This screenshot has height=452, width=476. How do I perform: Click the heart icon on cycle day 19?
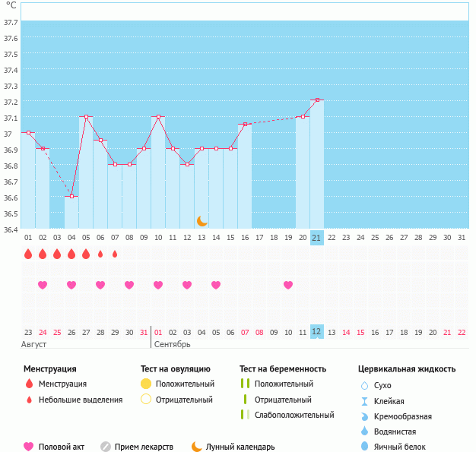(288, 285)
